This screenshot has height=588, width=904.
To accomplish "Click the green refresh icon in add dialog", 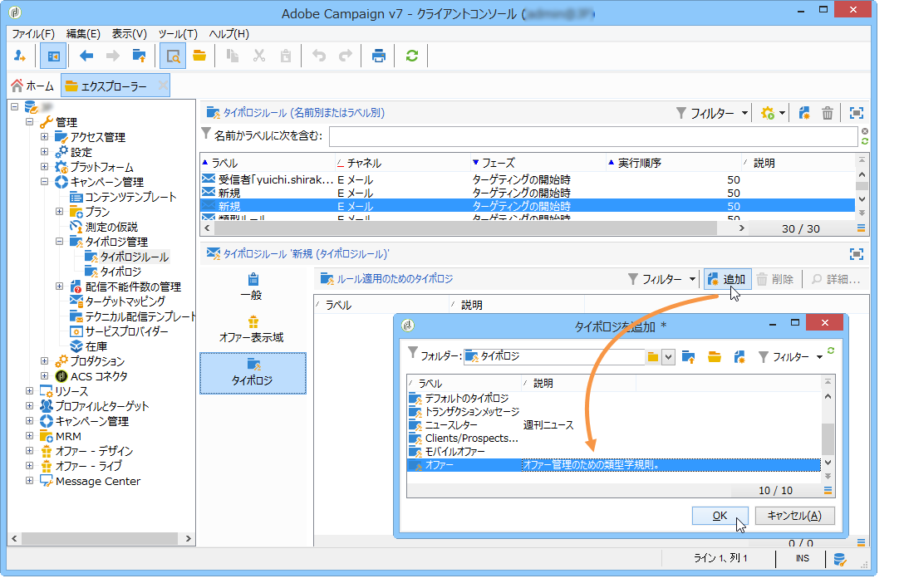I will point(831,350).
